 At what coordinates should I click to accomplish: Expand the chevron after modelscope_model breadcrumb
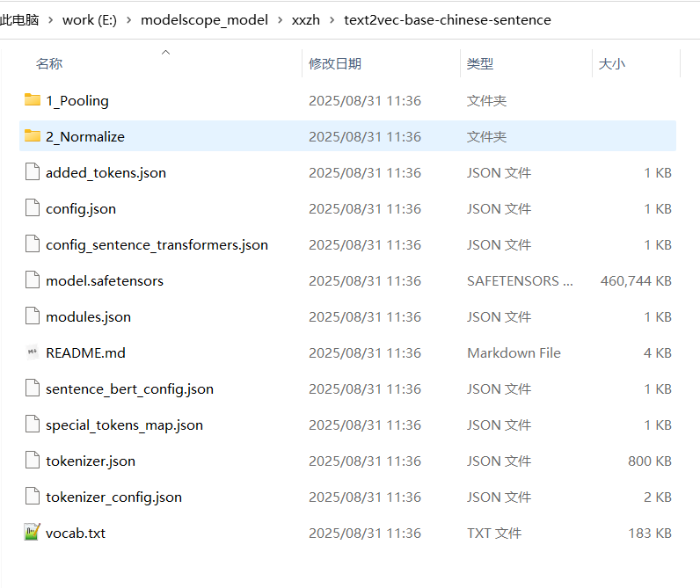(280, 20)
